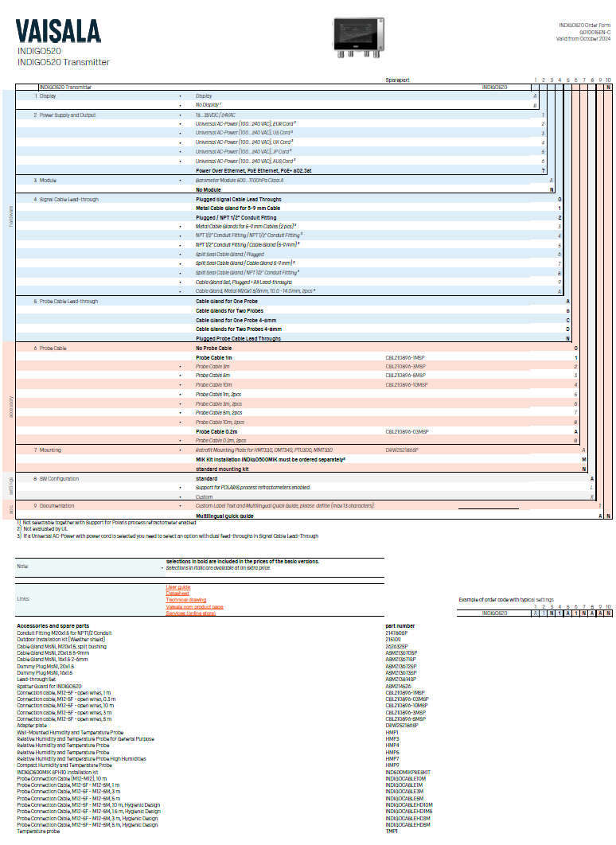Click 'Compact Humidity and Temperature Probe'

(64, 765)
